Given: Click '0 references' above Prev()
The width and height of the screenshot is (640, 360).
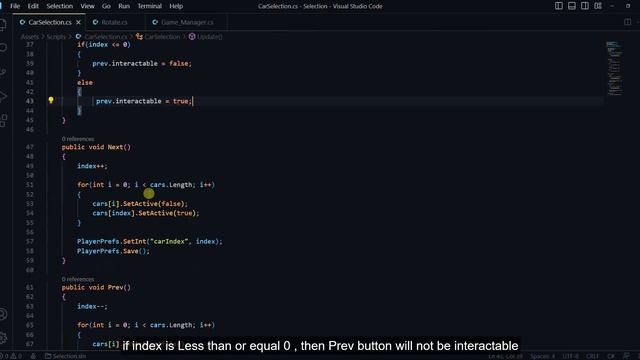Looking at the screenshot, I should click(x=78, y=279).
